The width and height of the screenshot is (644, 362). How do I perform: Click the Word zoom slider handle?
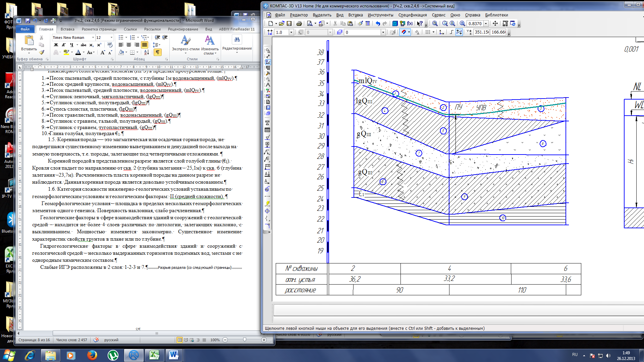[245, 340]
